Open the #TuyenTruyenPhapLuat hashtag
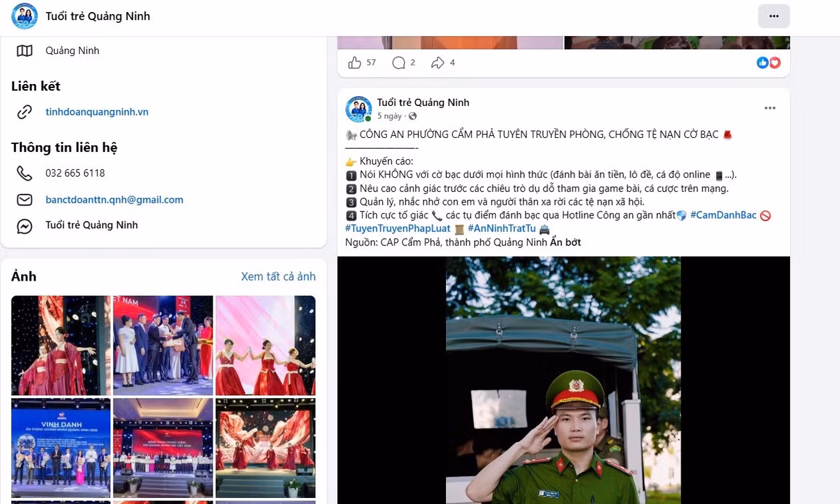This screenshot has height=504, width=840. [398, 229]
